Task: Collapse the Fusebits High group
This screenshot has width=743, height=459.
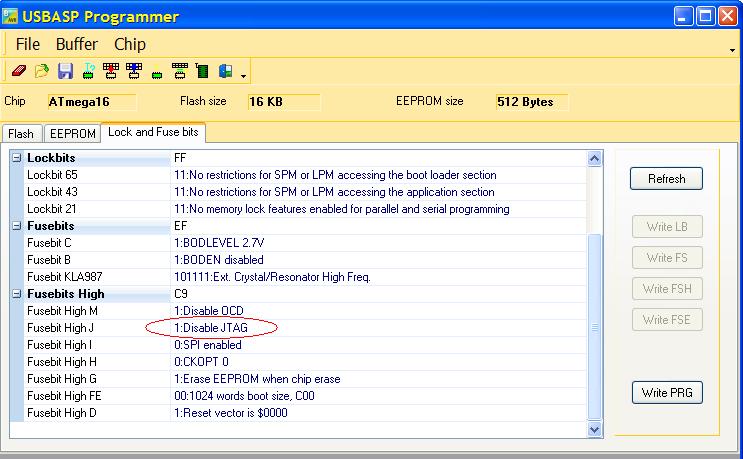Action: (17, 294)
